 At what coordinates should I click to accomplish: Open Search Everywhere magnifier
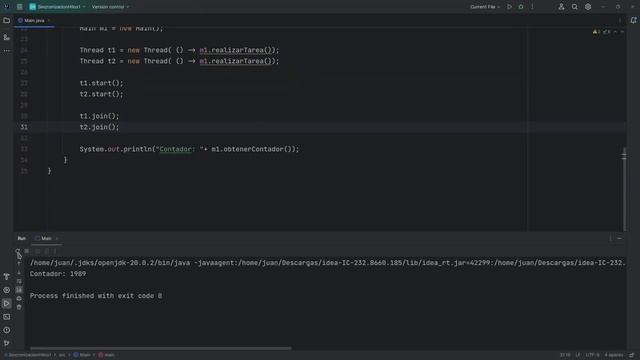(574, 7)
